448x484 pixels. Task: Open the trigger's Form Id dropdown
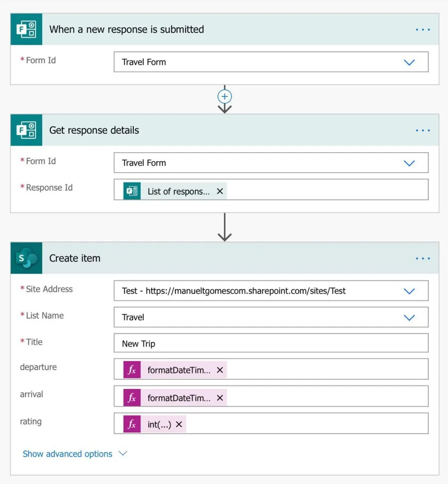(x=409, y=62)
